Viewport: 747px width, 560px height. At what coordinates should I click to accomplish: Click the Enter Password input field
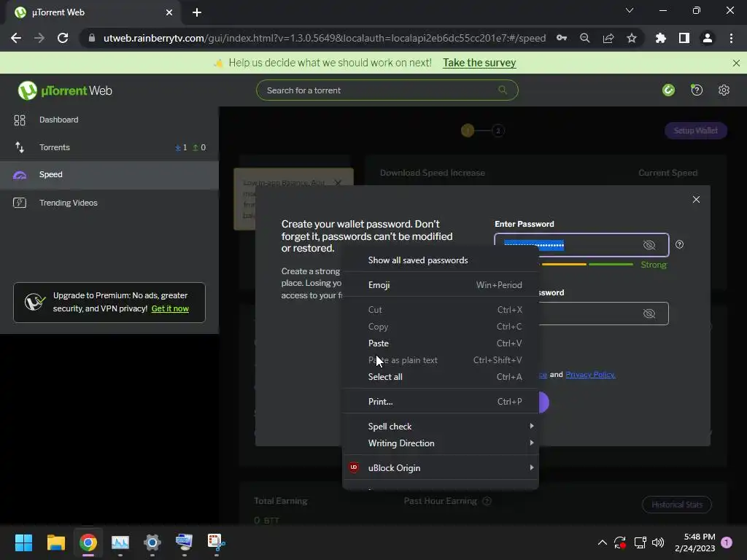coord(581,245)
